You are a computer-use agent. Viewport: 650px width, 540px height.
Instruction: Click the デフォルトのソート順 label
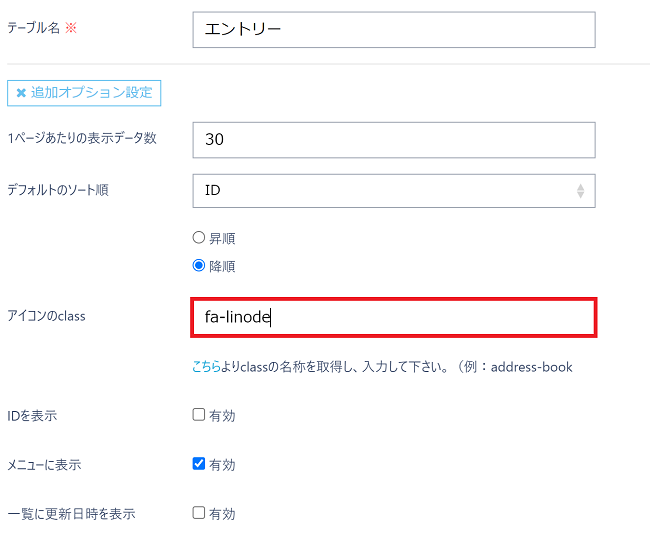coord(57,189)
